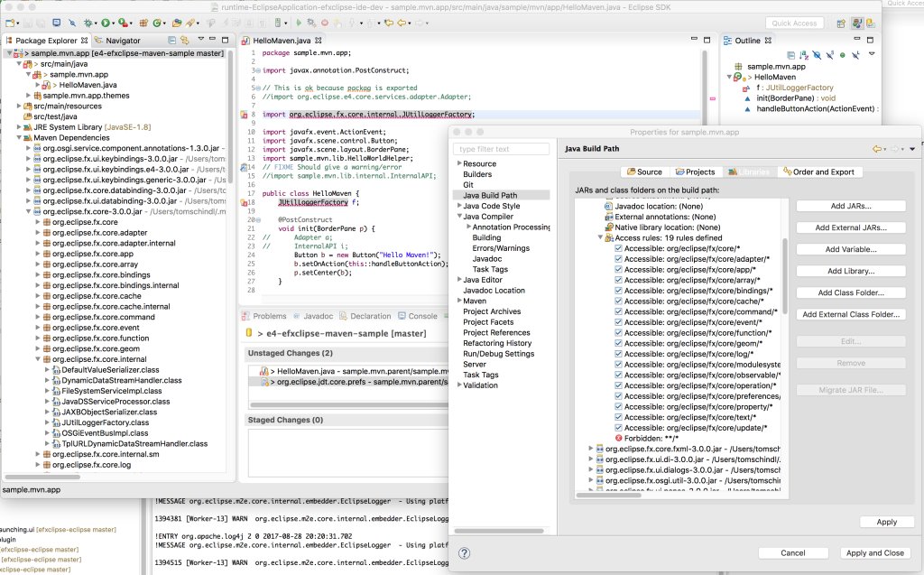This screenshot has height=575, width=924.
Task: Click the back arrow in Properties dialog header
Action: click(877, 149)
